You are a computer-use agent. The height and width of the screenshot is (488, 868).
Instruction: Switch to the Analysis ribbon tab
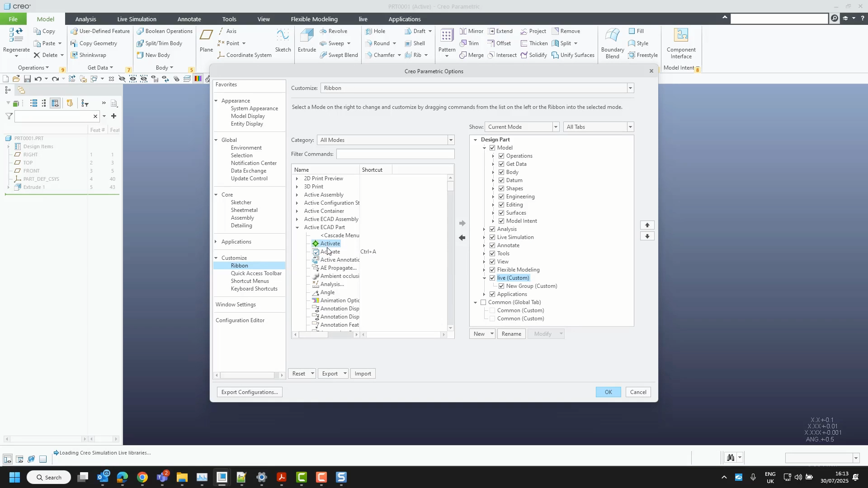pos(85,19)
